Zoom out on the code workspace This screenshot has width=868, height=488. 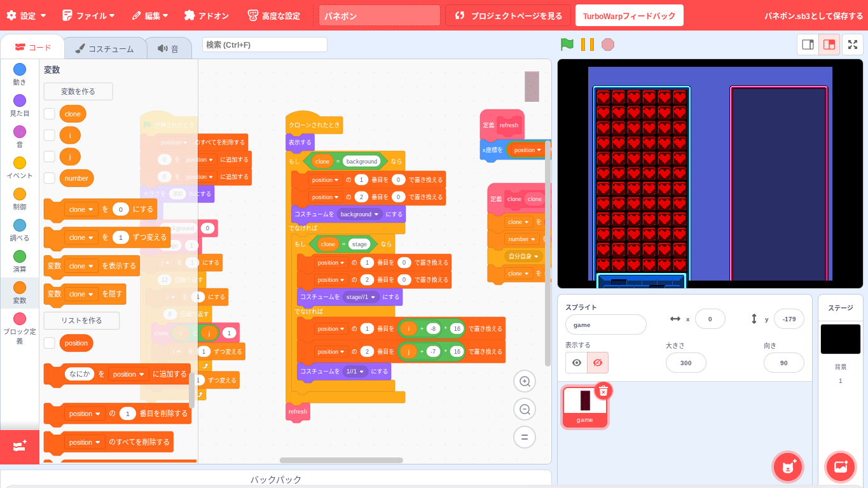525,409
